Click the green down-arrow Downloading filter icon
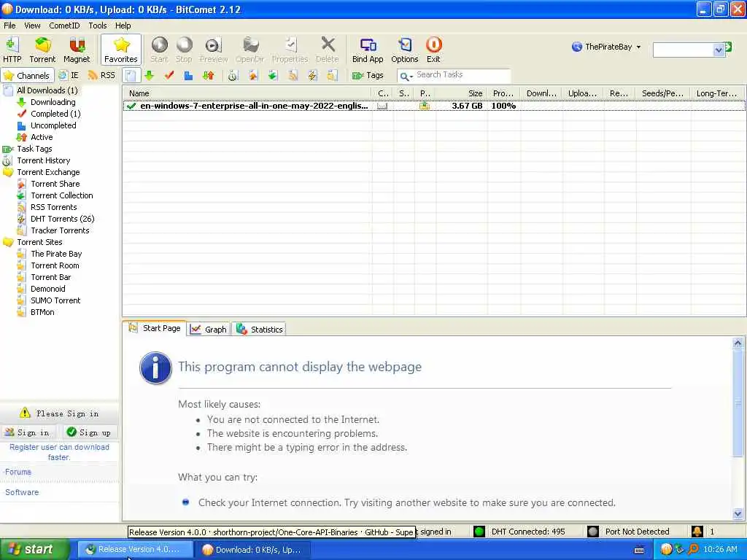This screenshot has width=747, height=560. tap(150, 75)
